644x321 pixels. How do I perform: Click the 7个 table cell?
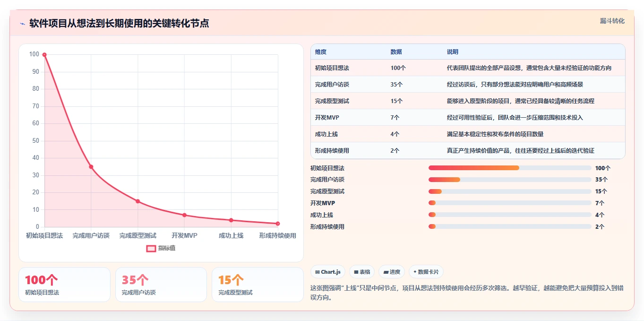395,118
